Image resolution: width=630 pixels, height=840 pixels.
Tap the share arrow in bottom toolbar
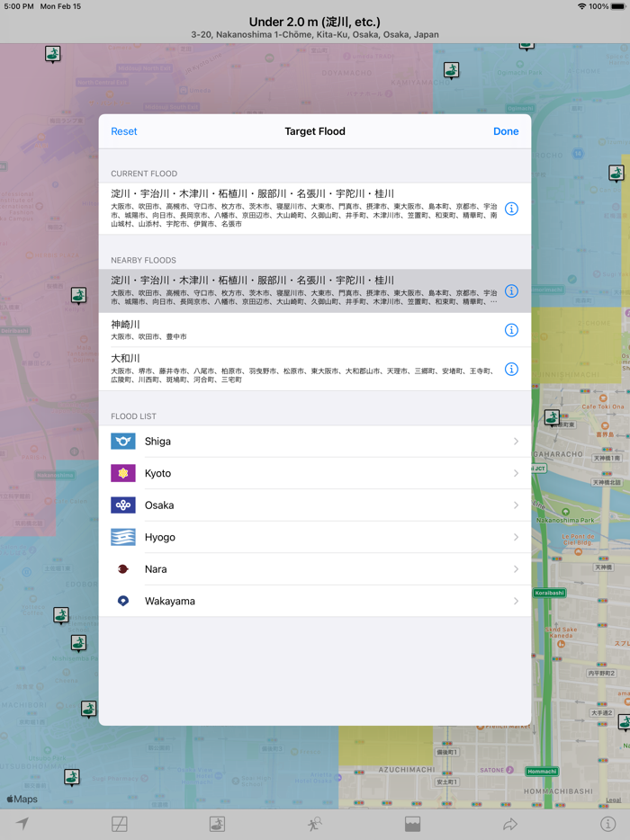(x=509, y=824)
